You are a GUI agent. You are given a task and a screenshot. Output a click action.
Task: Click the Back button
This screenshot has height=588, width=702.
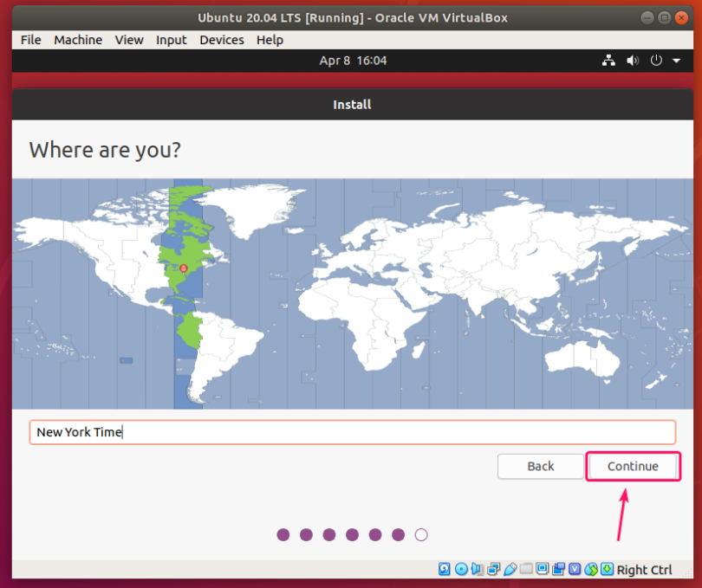[x=541, y=466]
